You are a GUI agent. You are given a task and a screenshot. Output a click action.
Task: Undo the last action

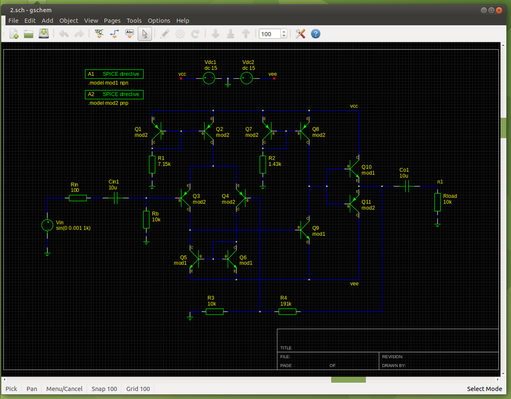click(64, 34)
